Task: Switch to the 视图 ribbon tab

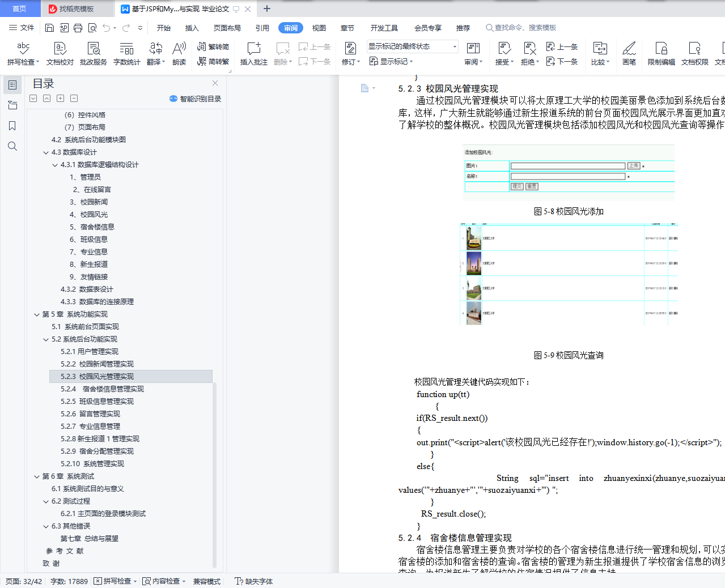Action: point(319,28)
